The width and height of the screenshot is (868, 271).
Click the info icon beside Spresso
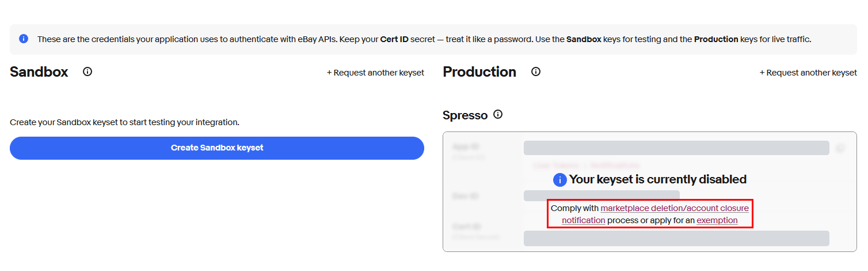pos(498,115)
